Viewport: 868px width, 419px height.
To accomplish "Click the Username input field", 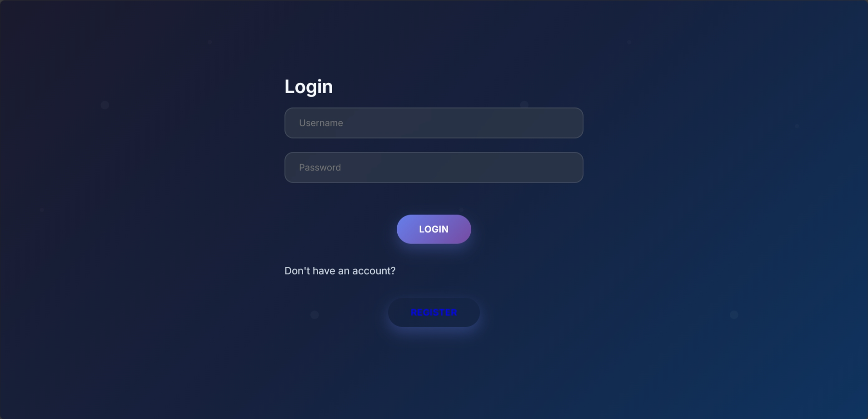I will [434, 123].
